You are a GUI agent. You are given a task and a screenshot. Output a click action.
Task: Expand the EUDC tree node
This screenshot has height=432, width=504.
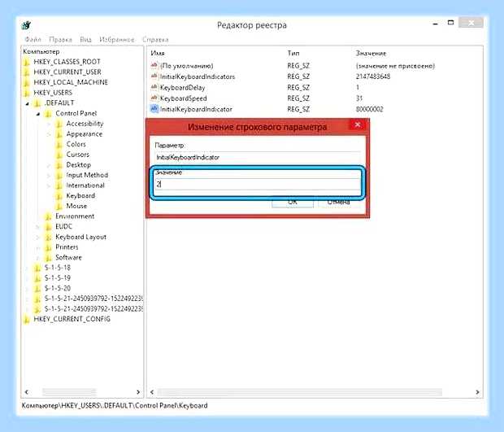[x=38, y=227]
